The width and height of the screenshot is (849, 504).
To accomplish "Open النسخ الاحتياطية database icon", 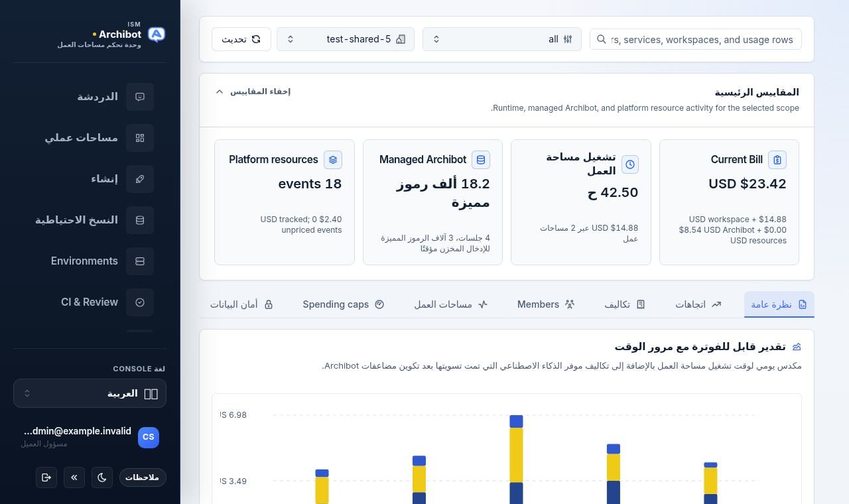I will pos(140,220).
